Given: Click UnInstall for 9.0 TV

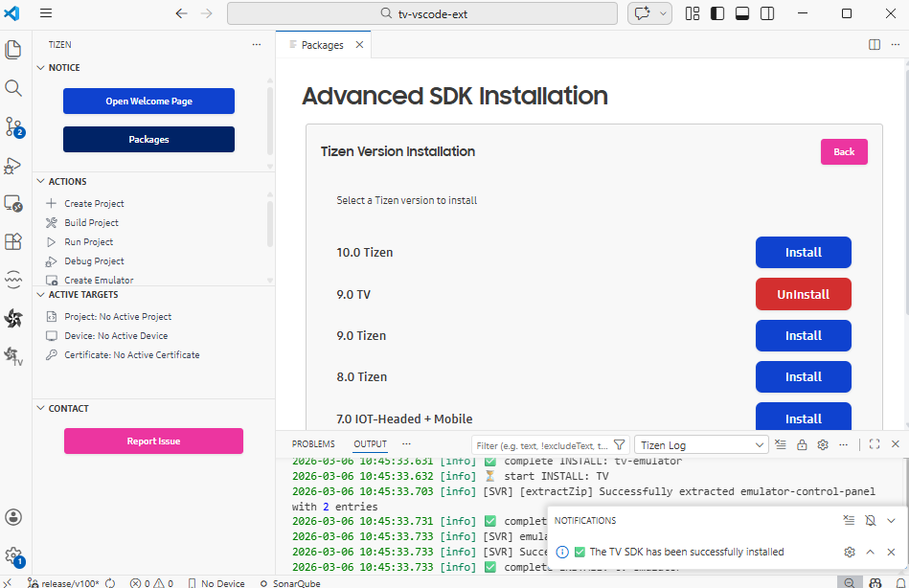Looking at the screenshot, I should pyautogui.click(x=803, y=294).
